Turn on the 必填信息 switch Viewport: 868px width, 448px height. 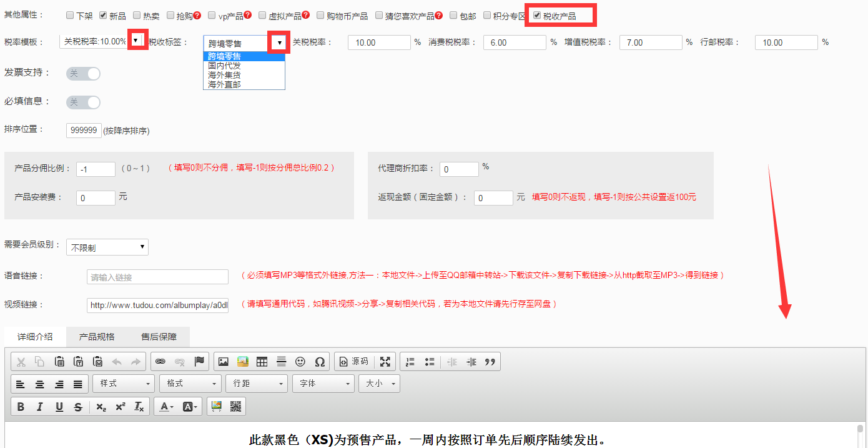[x=83, y=102]
